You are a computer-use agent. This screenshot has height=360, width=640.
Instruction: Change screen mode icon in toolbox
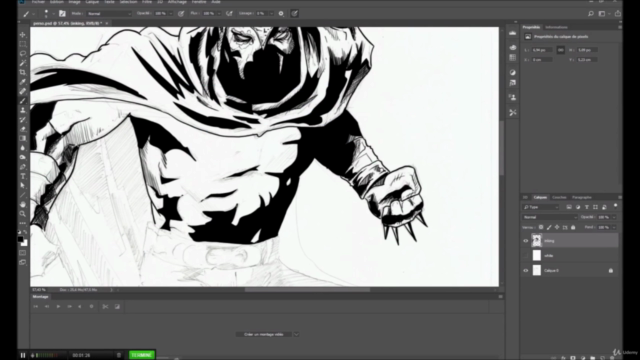(x=23, y=262)
